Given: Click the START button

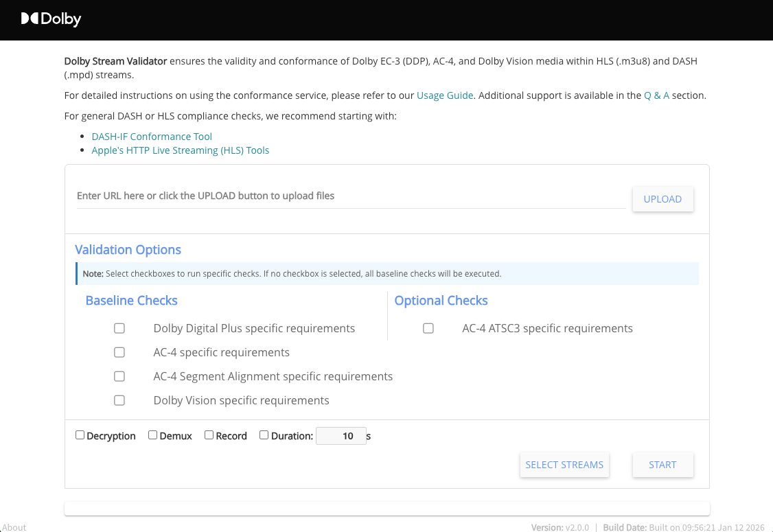Looking at the screenshot, I should (662, 465).
